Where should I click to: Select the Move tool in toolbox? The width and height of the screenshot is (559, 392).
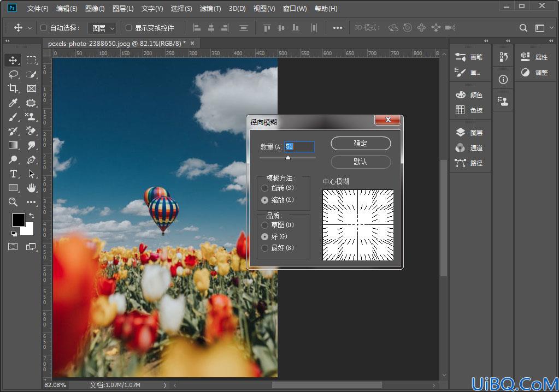pyautogui.click(x=13, y=60)
